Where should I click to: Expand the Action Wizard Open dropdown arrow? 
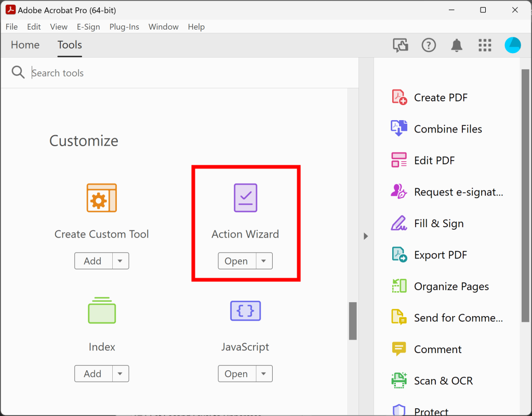pyautogui.click(x=264, y=261)
